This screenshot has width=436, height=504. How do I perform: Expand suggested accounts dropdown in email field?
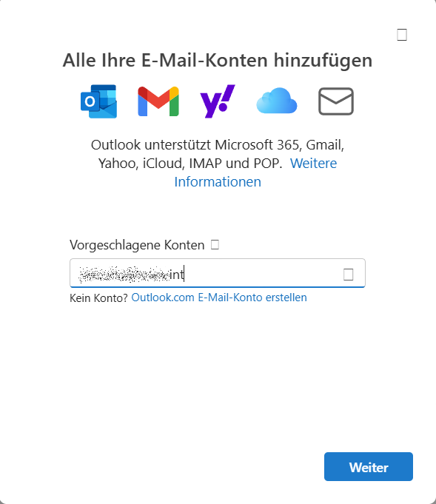click(349, 274)
